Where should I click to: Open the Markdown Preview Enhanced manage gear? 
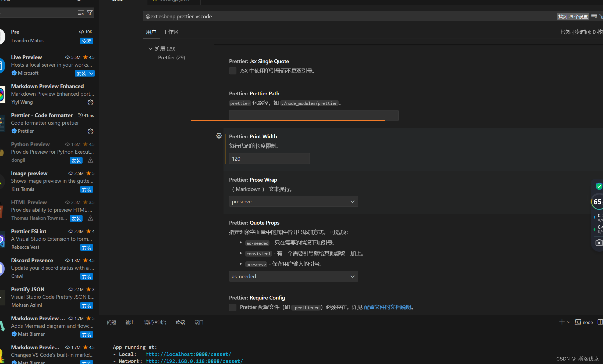90,102
